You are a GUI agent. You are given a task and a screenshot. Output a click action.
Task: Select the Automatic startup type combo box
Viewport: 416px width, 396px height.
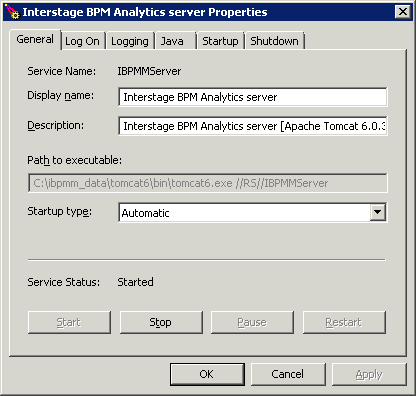[253, 212]
